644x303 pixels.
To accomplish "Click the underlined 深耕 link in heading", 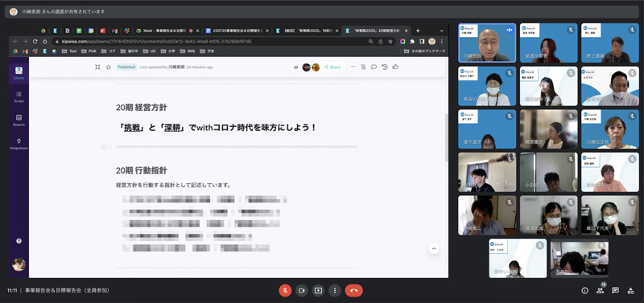I will pyautogui.click(x=171, y=128).
